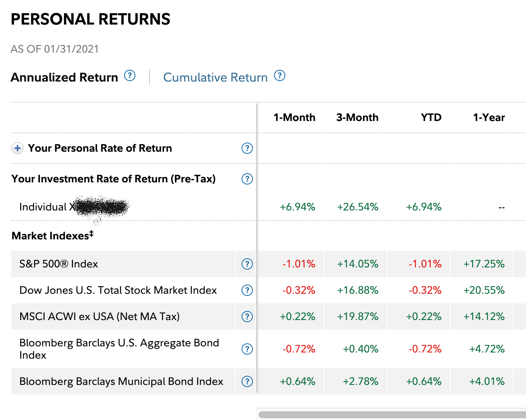Switch to Cumulative Return view

tap(215, 78)
